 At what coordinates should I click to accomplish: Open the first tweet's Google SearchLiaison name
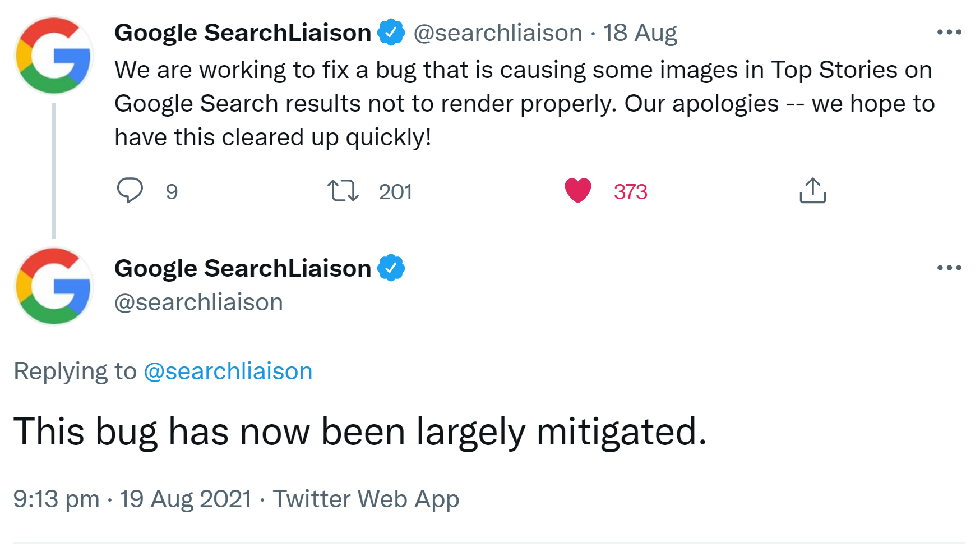[x=242, y=33]
